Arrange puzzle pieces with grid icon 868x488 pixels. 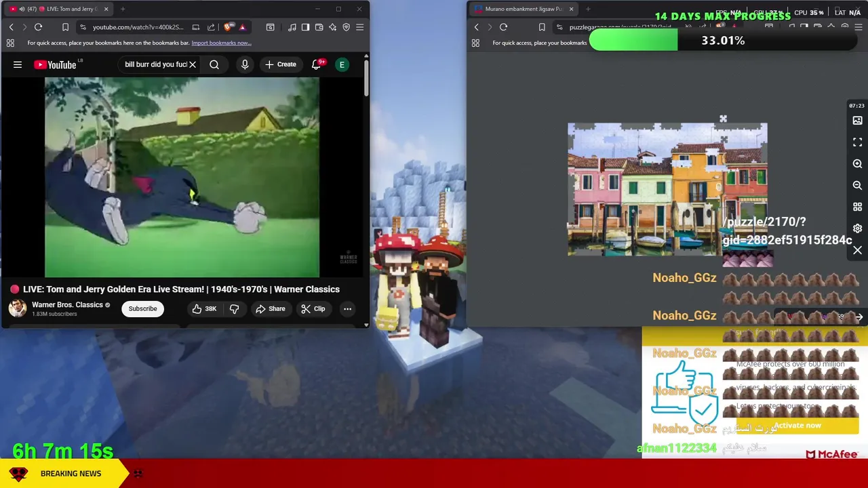tap(857, 207)
